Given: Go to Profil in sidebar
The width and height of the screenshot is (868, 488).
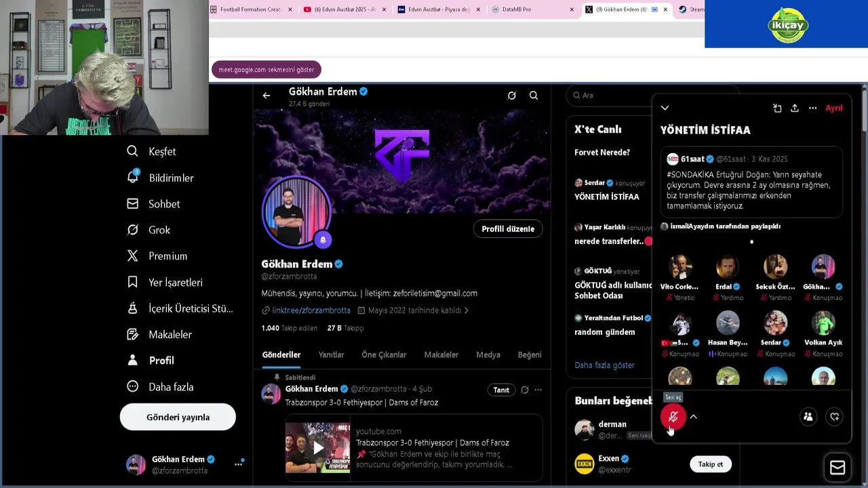Looking at the screenshot, I should point(151,361).
